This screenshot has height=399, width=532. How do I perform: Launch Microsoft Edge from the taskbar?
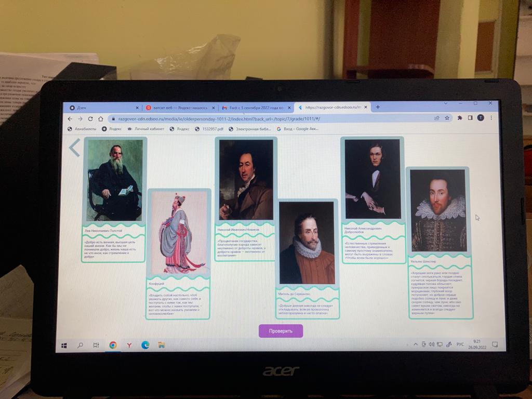coord(145,345)
